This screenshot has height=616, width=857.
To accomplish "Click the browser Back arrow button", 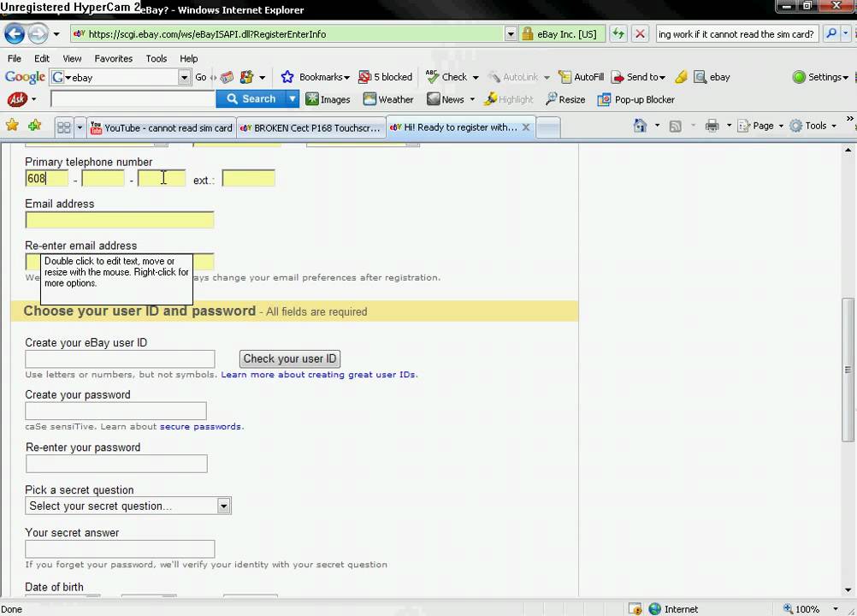I will point(15,34).
